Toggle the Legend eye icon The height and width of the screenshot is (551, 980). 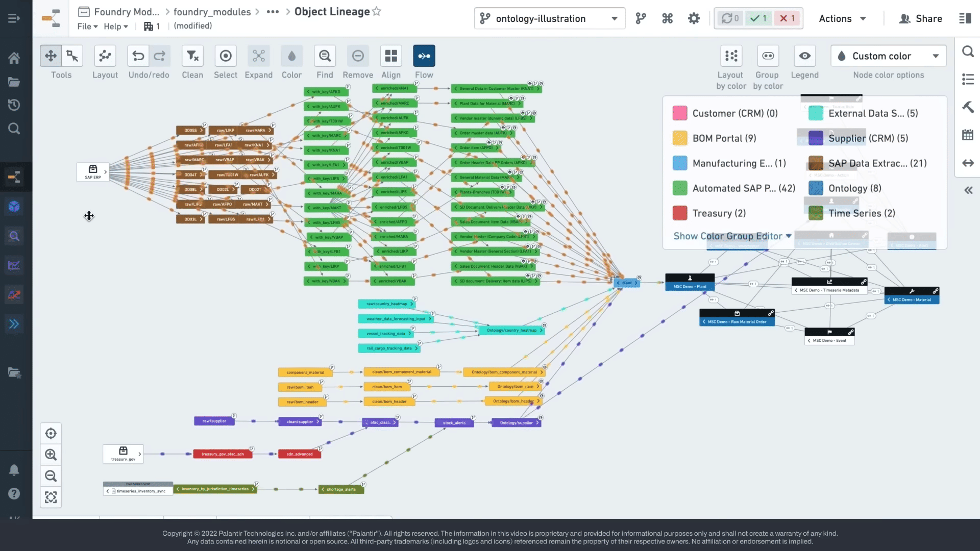click(x=804, y=56)
